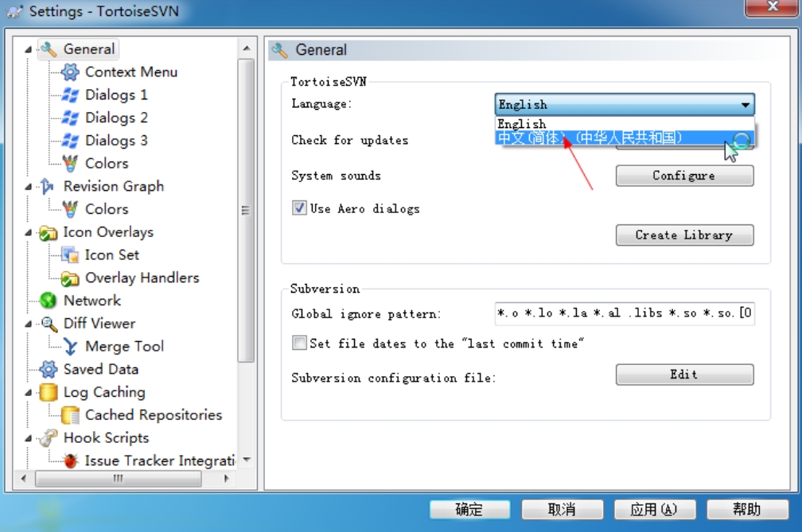
Task: Click the Log Caching database icon
Action: pyautogui.click(x=48, y=393)
